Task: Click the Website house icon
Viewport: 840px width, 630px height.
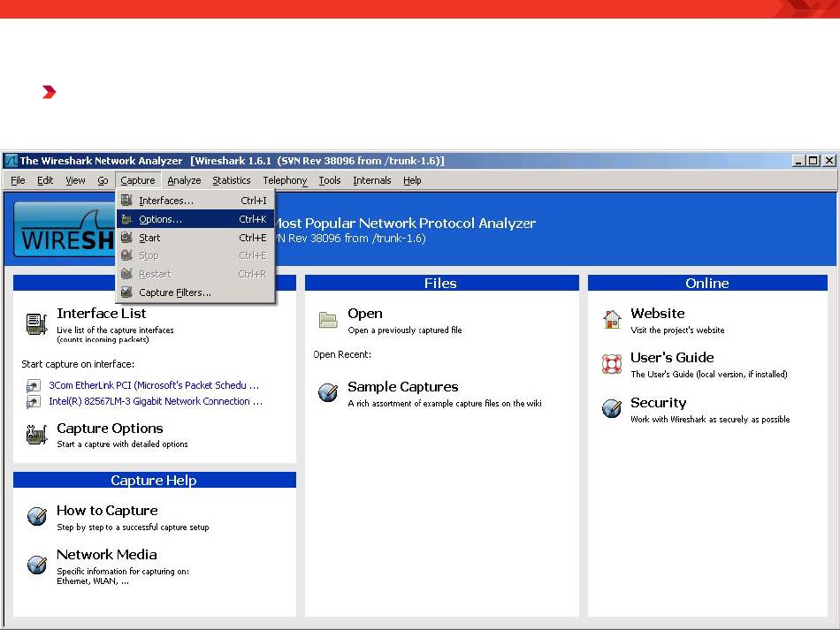Action: pos(612,319)
